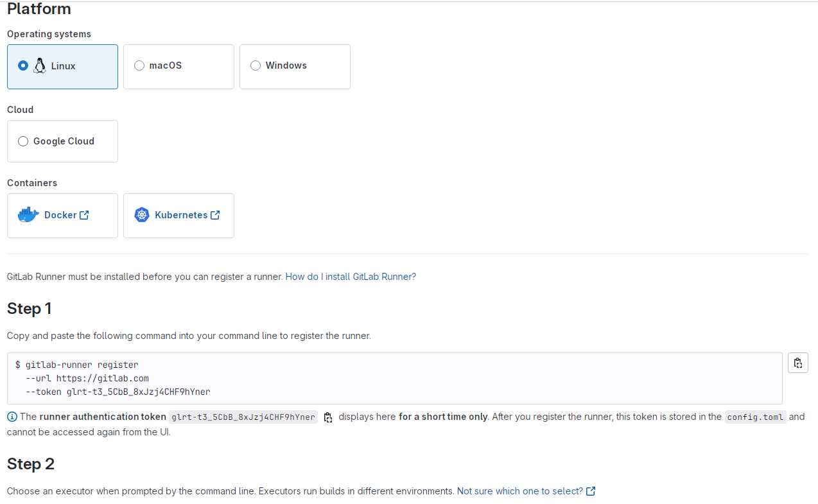Screen dimensions: 818x504
Task: Click the Operating systems label
Action: 49,34
